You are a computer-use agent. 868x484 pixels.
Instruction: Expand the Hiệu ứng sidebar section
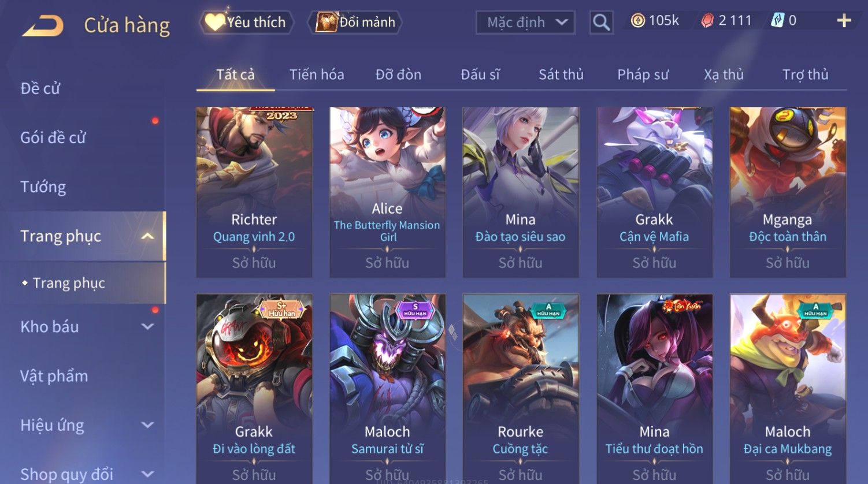click(148, 426)
